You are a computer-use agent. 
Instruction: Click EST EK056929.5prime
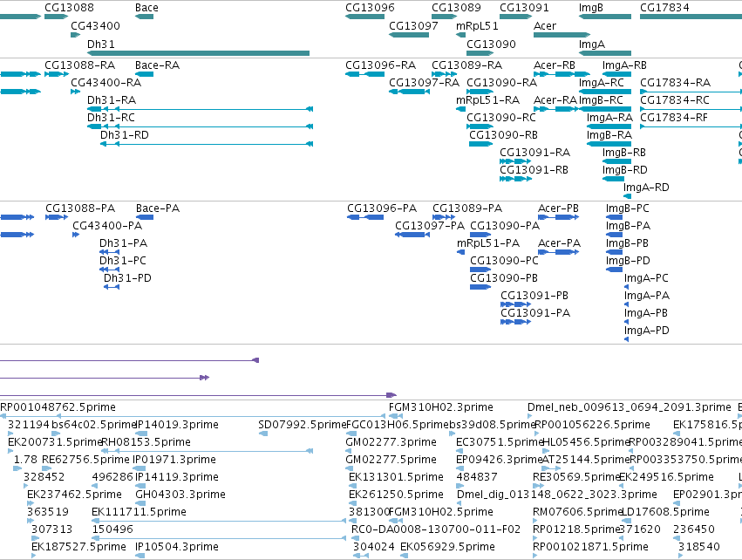447,547
